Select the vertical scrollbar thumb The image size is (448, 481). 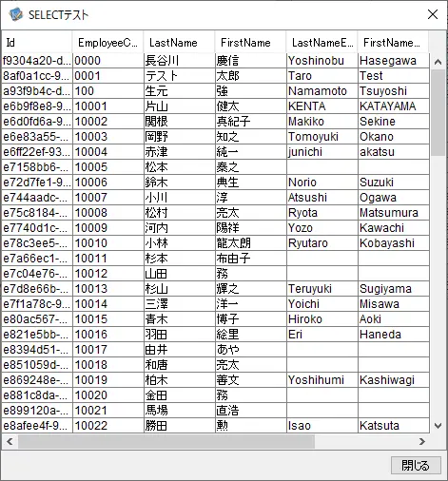pos(438,112)
